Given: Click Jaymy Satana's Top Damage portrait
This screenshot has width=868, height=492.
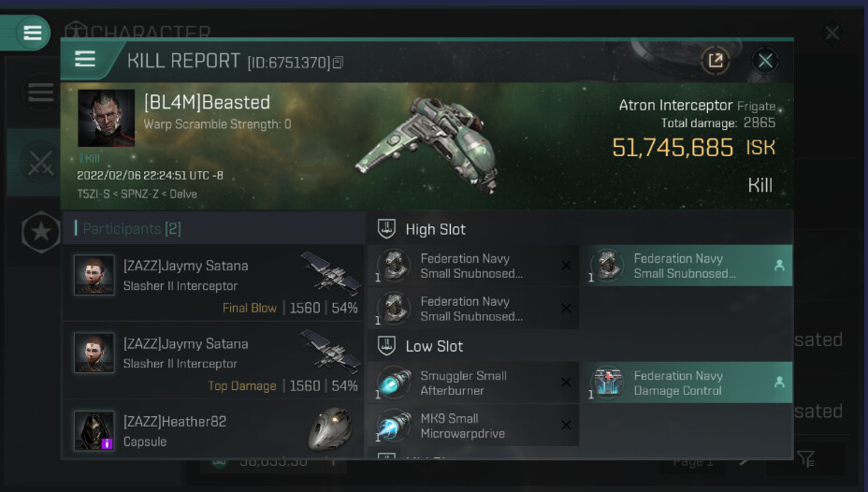Looking at the screenshot, I should pyautogui.click(x=94, y=353).
